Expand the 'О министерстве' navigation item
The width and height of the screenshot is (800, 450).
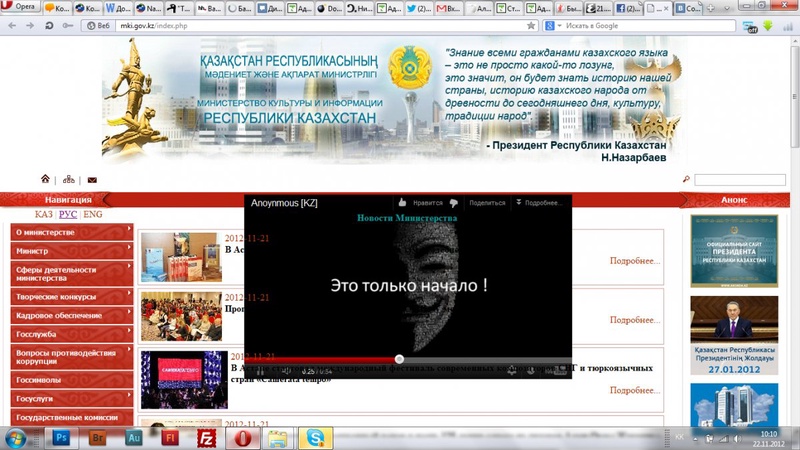71,232
